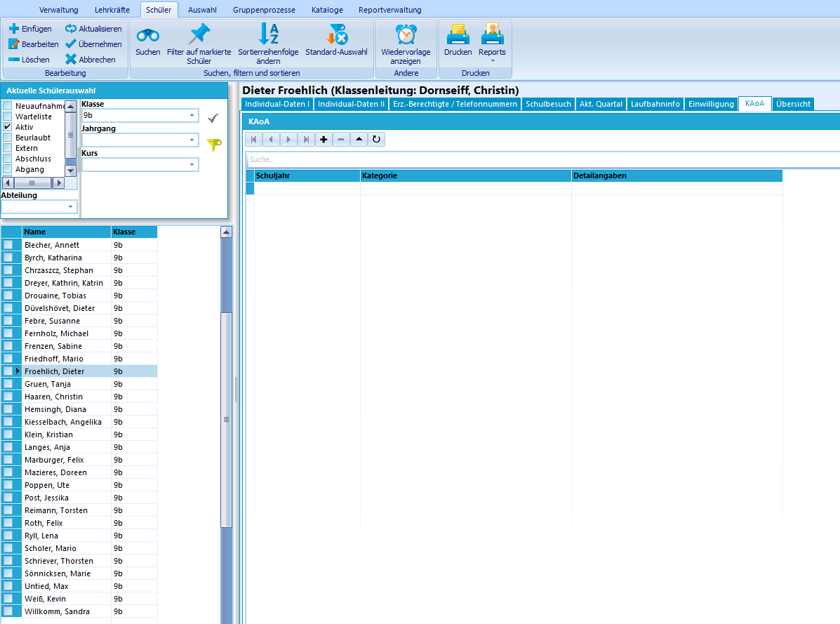Switch to Erz.-Berechtigte / Telefonnummern tab
This screenshot has height=624, width=840.
(455, 104)
